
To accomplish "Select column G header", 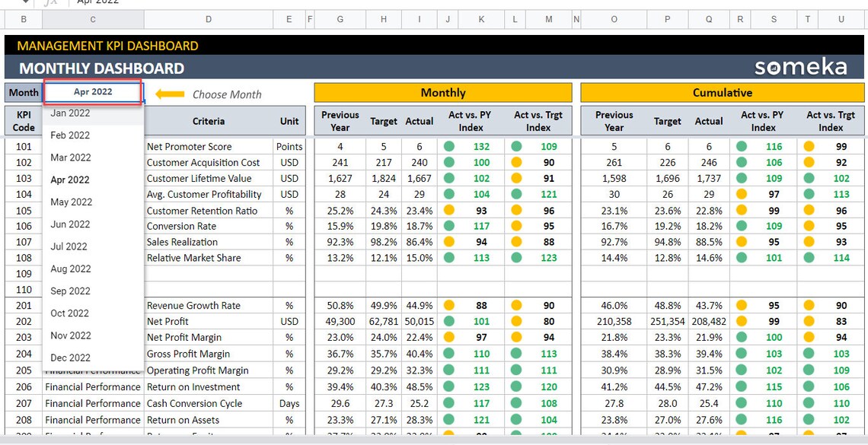I will 340,19.
